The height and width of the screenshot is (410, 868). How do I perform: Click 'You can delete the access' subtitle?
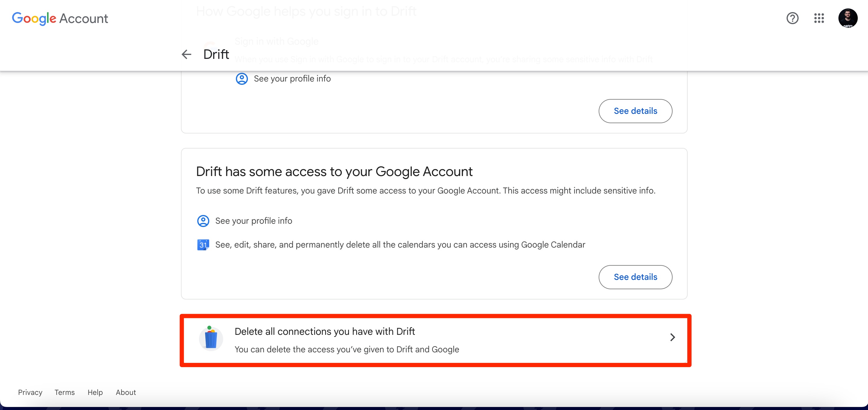coord(347,349)
